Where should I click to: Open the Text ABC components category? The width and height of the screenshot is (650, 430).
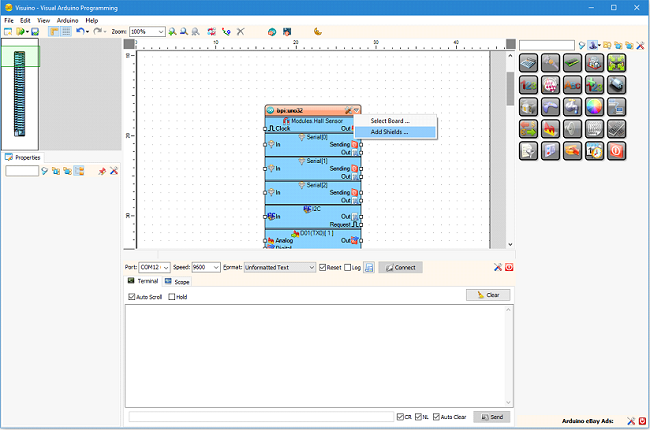pos(572,85)
